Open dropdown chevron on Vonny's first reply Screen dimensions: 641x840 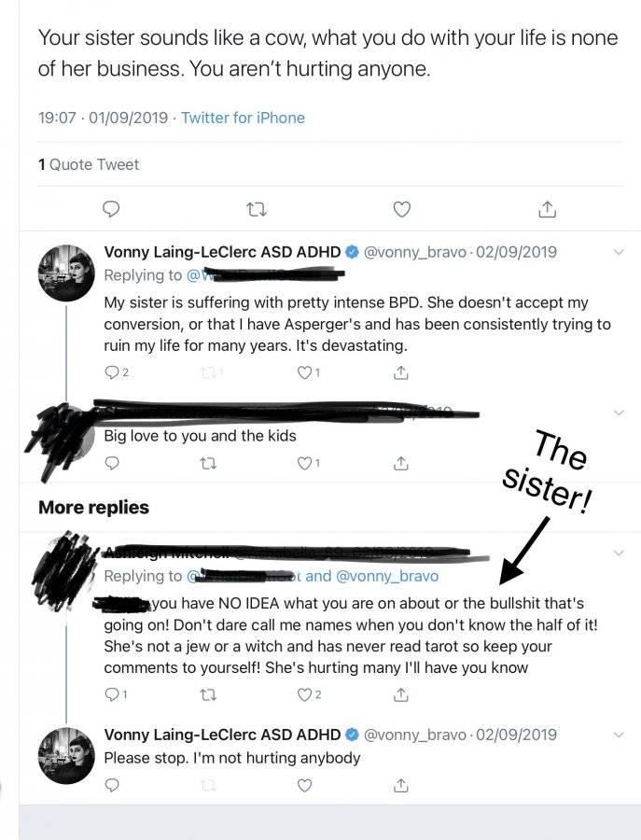tap(619, 252)
